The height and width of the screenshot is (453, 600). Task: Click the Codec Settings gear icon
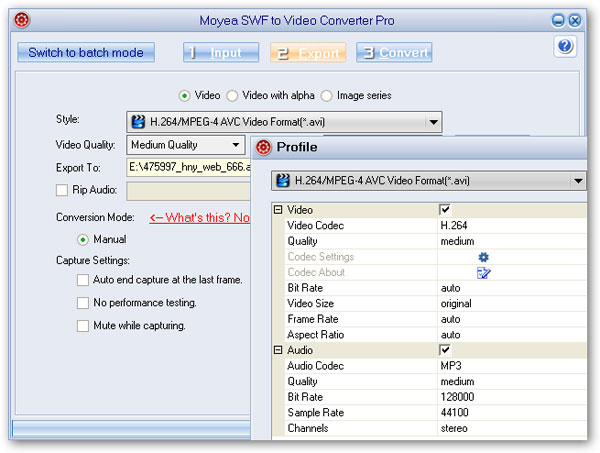point(483,257)
